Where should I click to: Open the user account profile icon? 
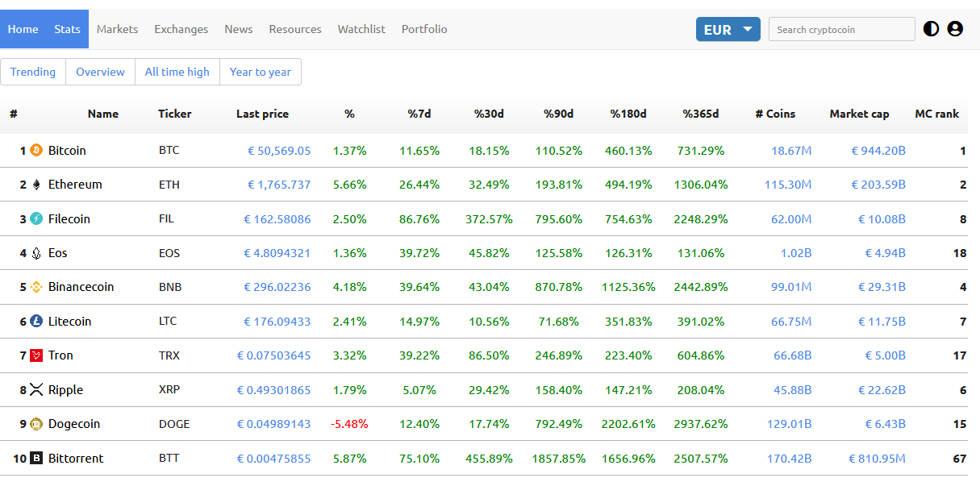pyautogui.click(x=955, y=29)
